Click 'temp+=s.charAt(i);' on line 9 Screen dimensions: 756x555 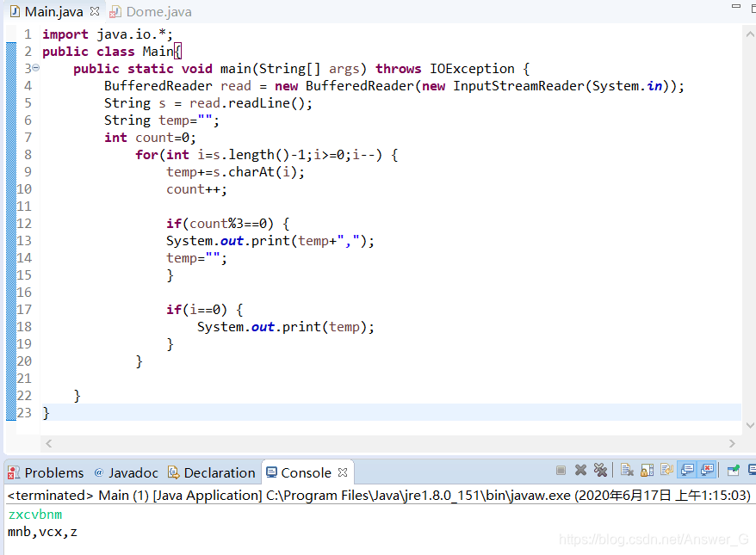point(235,172)
